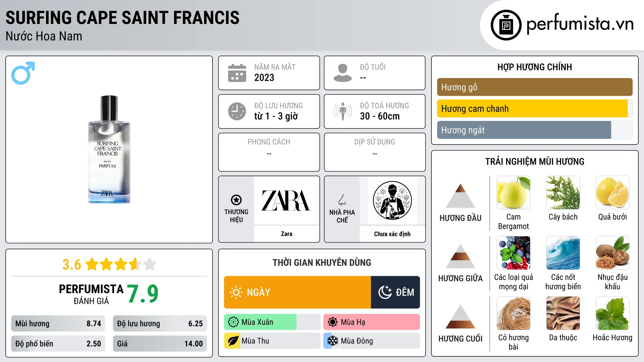Select the Hương ngát accord bar
This screenshot has width=644, height=362.
[535, 130]
